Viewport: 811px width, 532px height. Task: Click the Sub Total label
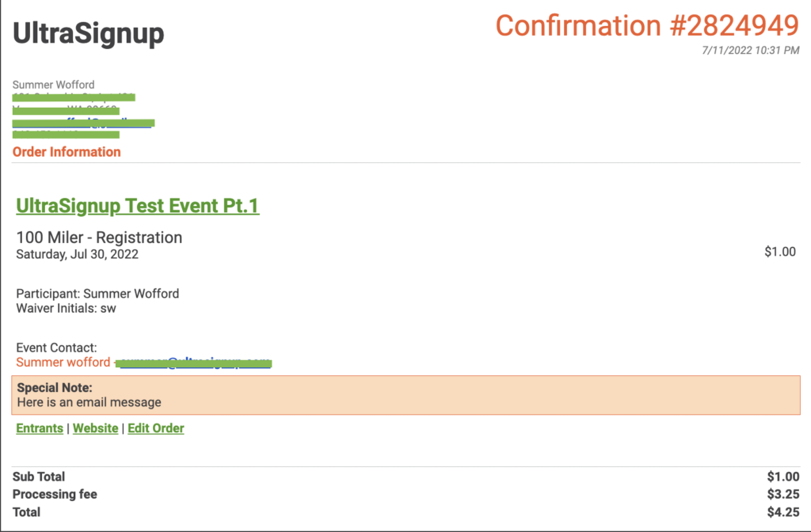point(39,477)
